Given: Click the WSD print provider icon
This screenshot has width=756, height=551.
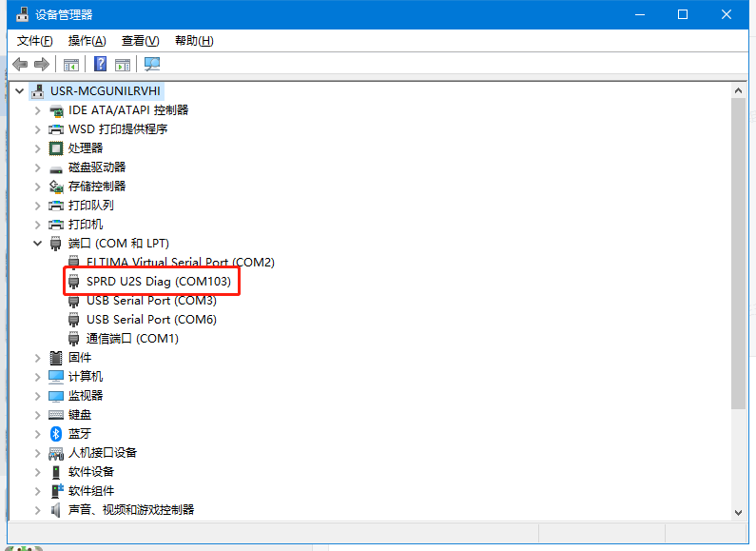Looking at the screenshot, I should point(56,129).
